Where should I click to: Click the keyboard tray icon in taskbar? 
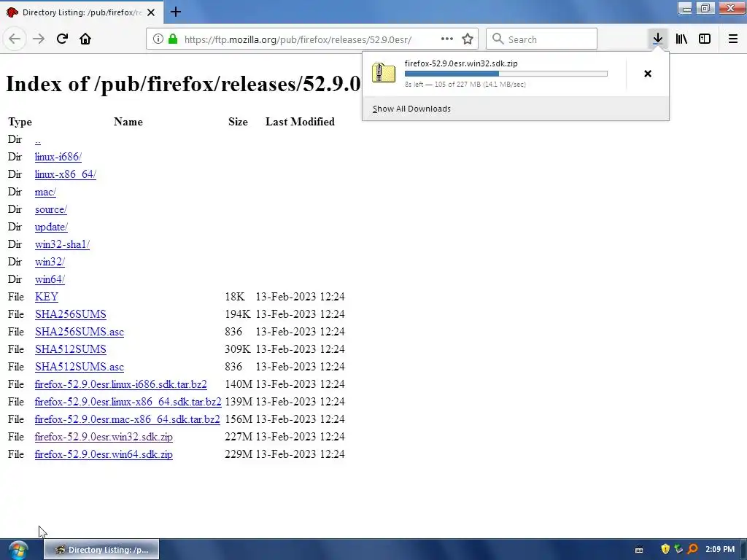639,550
